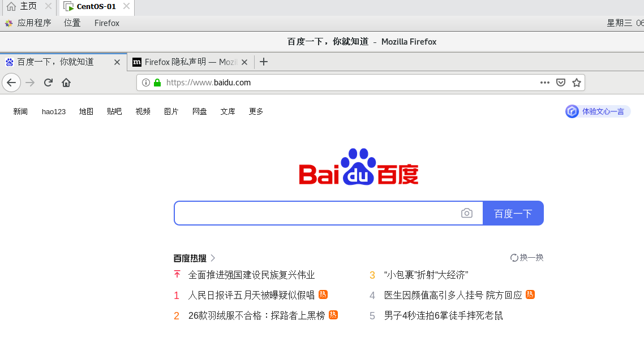644x364 pixels.
Task: Click the clock showing 星期三
Action: [625, 23]
